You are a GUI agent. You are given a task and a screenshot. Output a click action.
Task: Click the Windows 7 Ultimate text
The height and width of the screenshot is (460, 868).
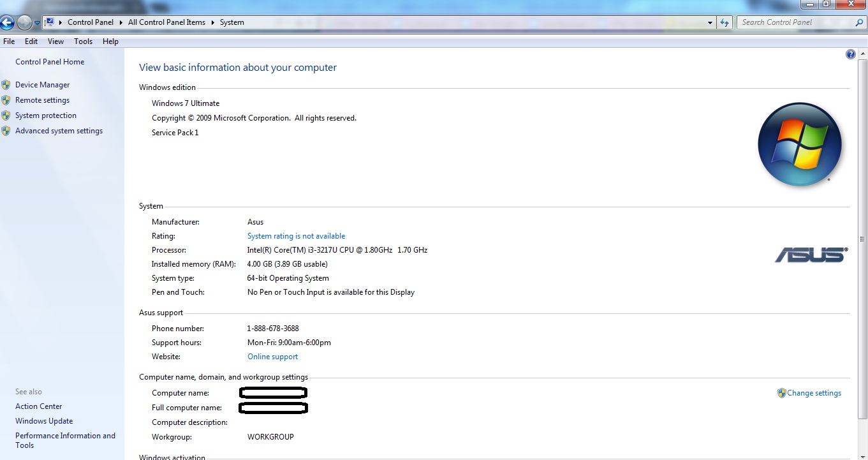coord(186,103)
